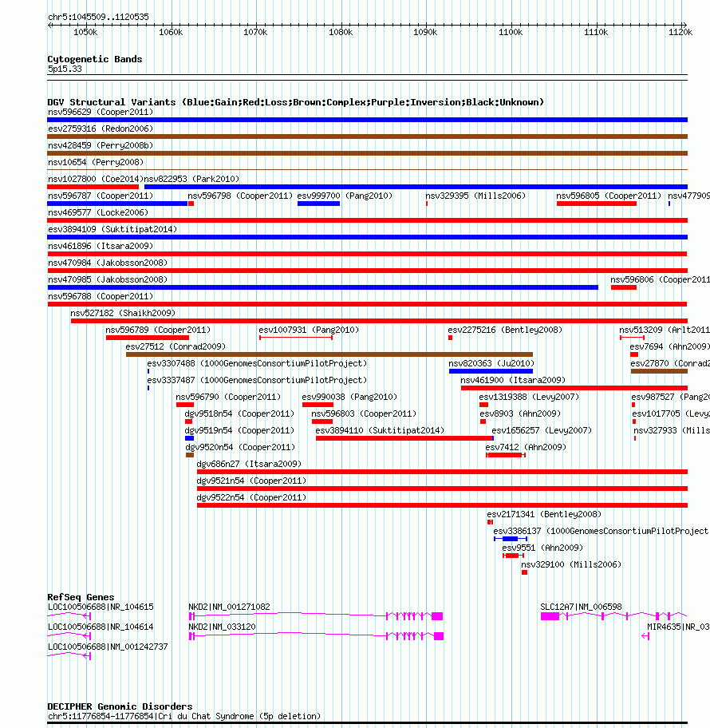710x728 pixels.
Task: Click the dgv9518n54 (Cooper2011) label
Action: (239, 413)
